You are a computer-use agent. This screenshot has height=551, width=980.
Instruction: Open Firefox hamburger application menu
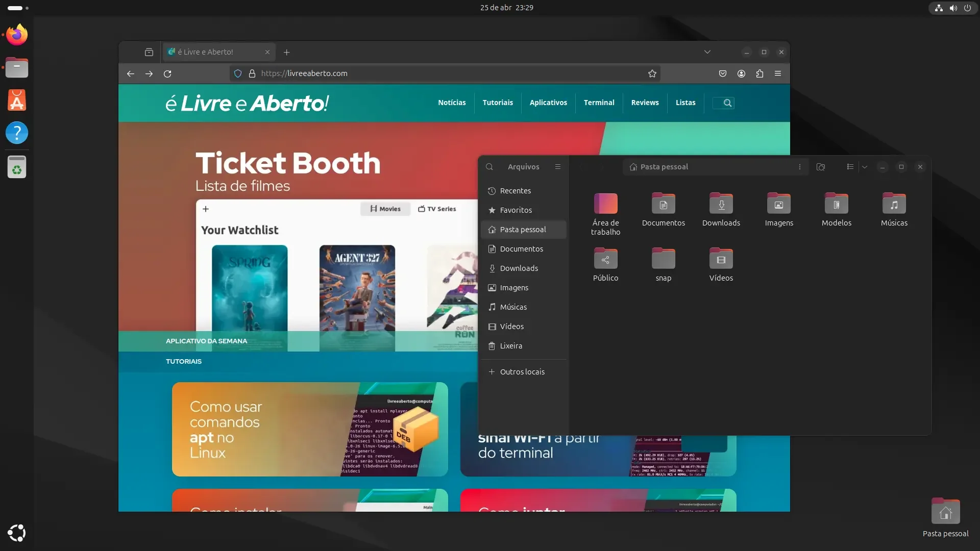(778, 73)
